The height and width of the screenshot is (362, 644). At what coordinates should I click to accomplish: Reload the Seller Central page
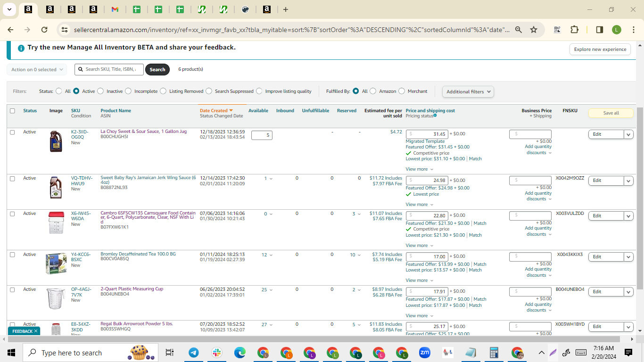(x=44, y=30)
